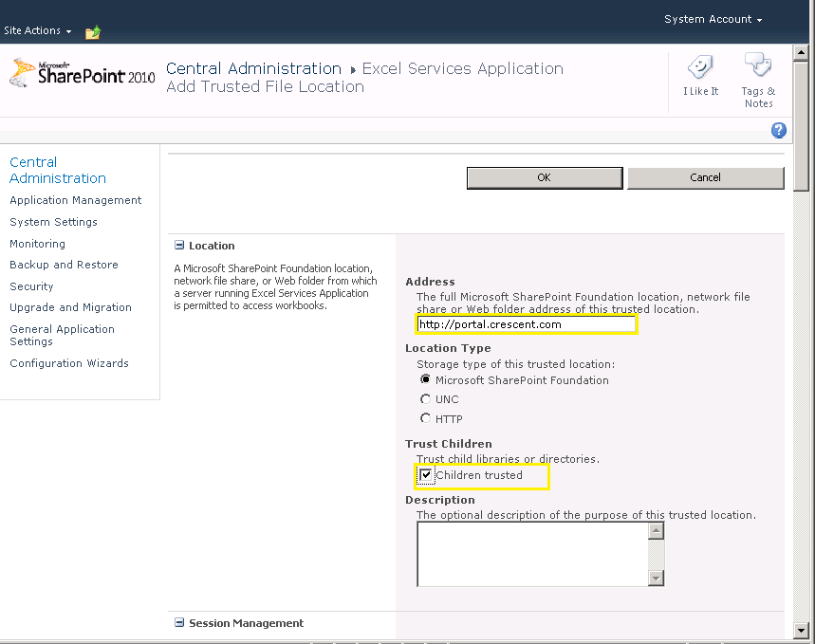815x644 pixels.
Task: Open the blue help question mark icon
Action: pyautogui.click(x=778, y=130)
